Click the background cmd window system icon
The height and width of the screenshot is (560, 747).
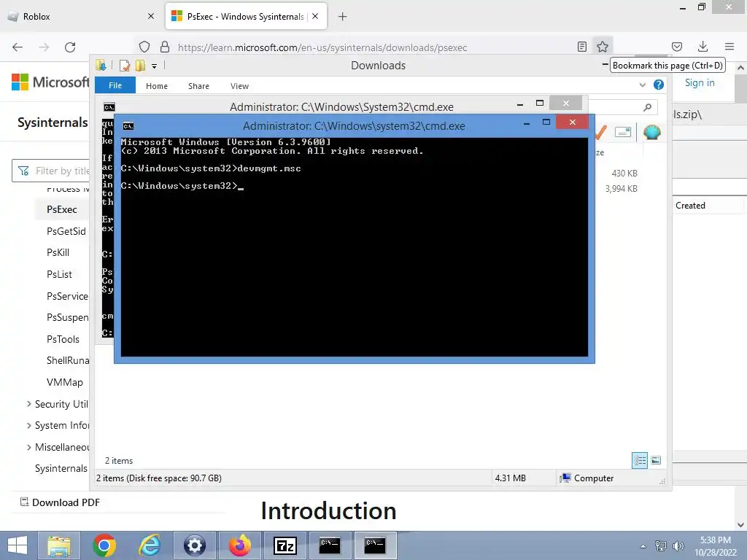109,107
